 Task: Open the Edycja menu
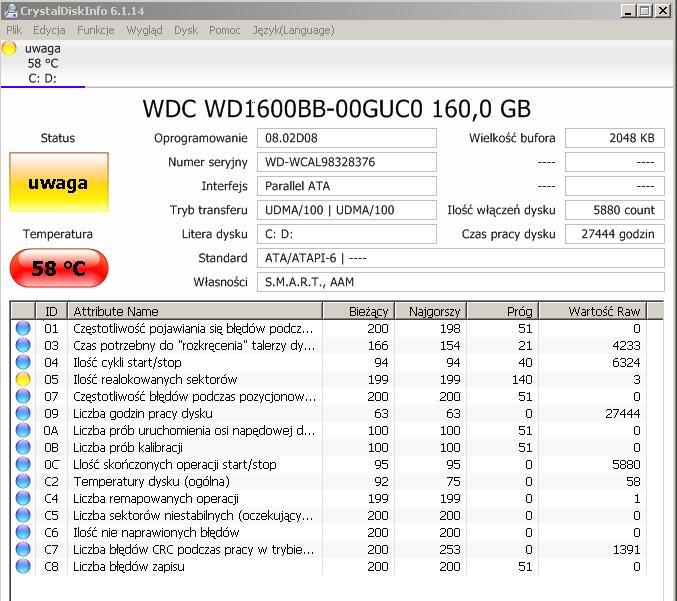pyautogui.click(x=49, y=30)
